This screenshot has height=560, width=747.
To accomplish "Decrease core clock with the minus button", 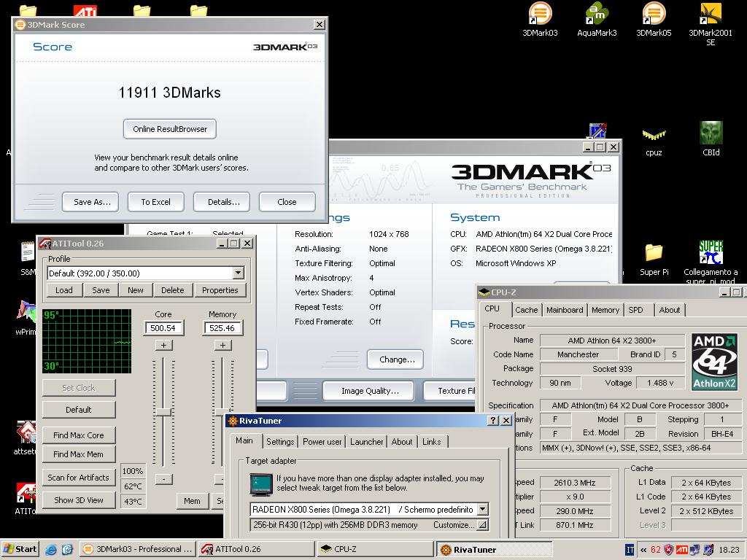I will click(x=163, y=479).
